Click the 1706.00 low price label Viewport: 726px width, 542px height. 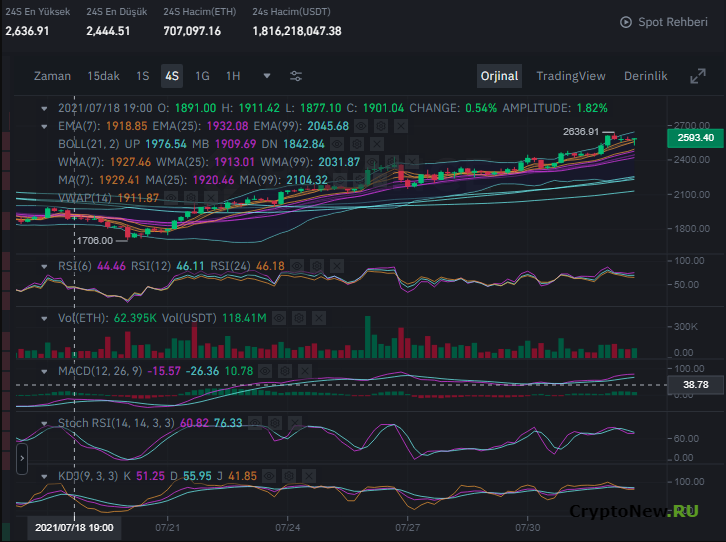click(94, 241)
